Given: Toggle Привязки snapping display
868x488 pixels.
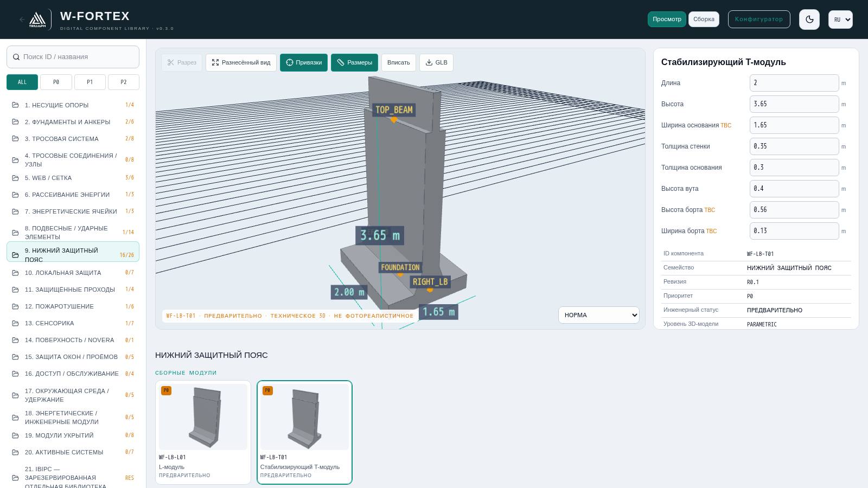Looking at the screenshot, I should [x=304, y=62].
